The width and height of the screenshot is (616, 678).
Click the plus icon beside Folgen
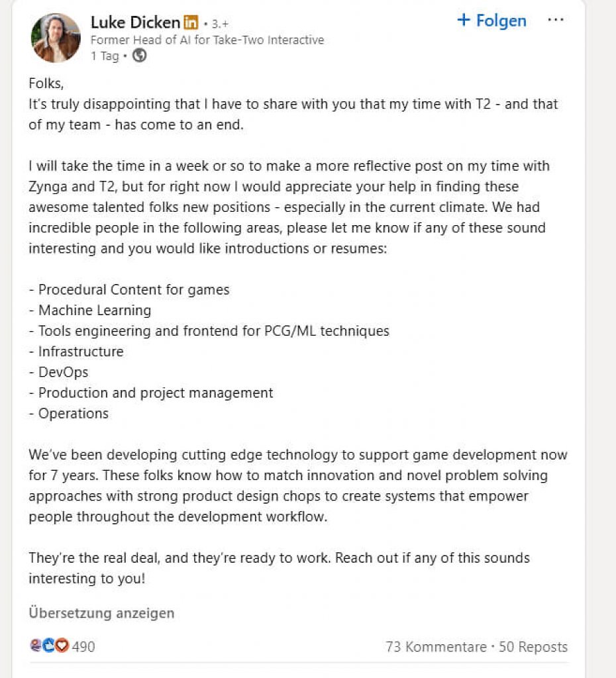point(464,20)
